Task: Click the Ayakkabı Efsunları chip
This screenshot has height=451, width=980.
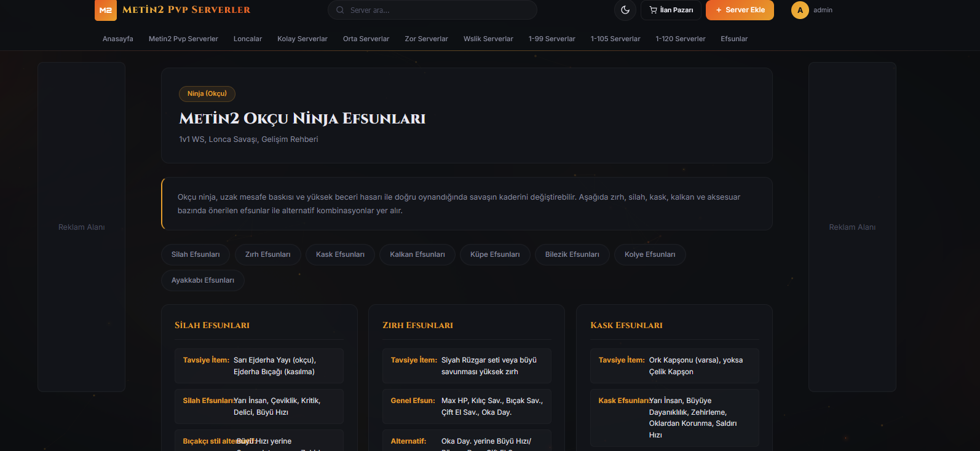Action: pos(202,280)
